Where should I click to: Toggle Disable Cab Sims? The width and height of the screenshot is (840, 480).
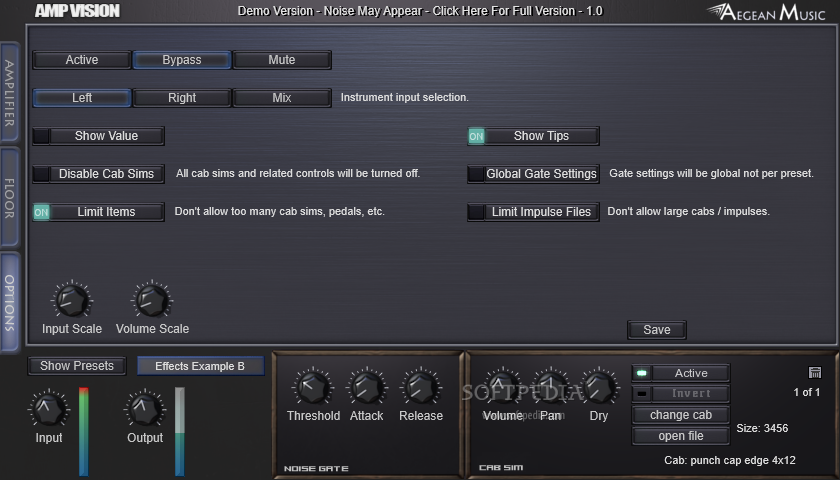click(x=99, y=174)
